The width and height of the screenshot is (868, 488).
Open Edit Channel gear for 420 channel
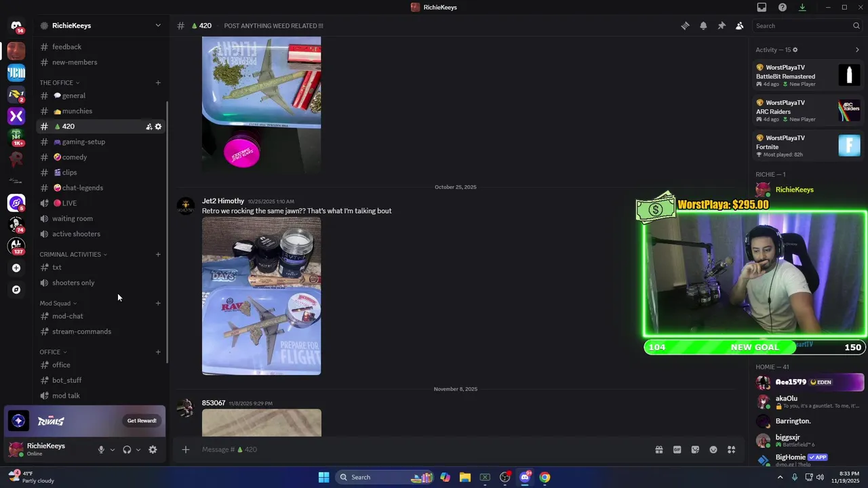coord(159,127)
